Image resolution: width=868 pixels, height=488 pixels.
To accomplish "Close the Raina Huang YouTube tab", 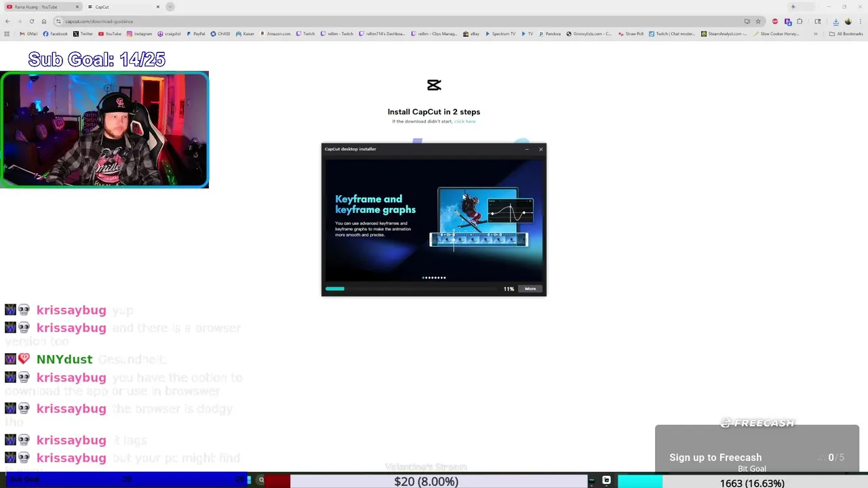I will 77,7.
